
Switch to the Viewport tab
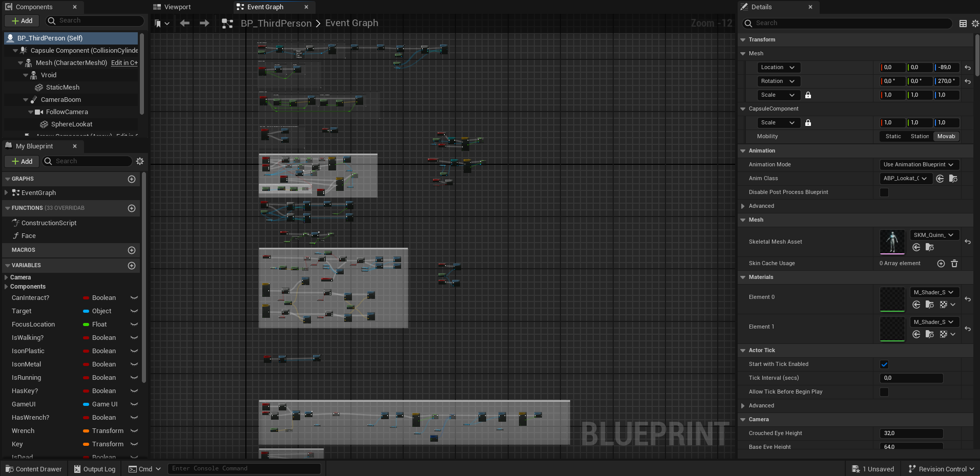point(177,7)
